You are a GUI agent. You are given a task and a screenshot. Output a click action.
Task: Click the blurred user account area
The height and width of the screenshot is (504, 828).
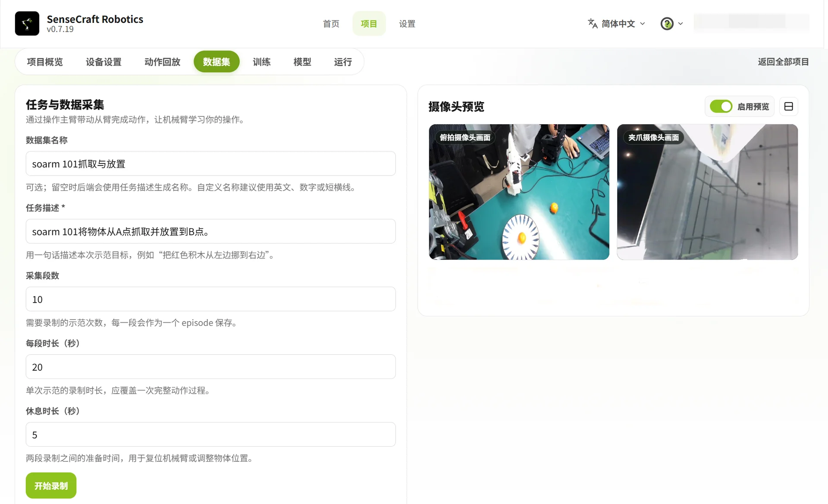pos(751,22)
